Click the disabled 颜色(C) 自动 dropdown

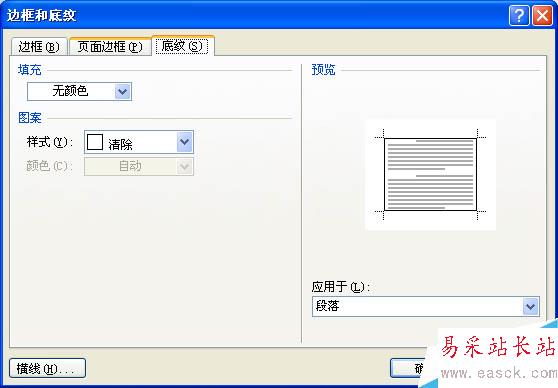(x=139, y=166)
